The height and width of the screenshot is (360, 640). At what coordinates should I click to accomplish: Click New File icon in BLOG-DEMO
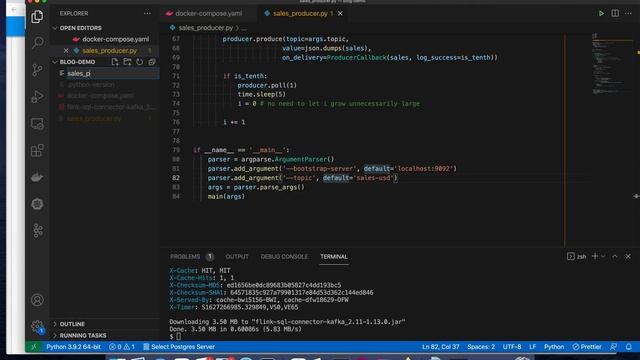tap(115, 62)
